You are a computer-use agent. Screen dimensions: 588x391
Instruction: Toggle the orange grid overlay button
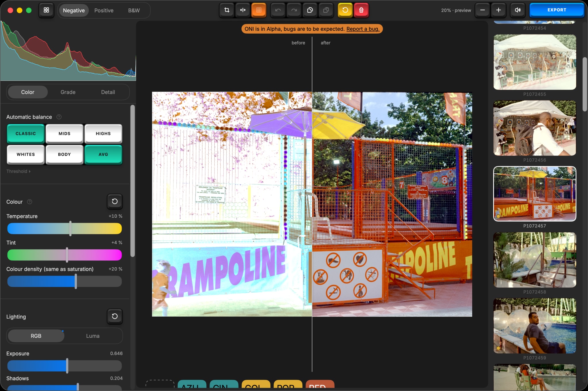[x=259, y=10]
